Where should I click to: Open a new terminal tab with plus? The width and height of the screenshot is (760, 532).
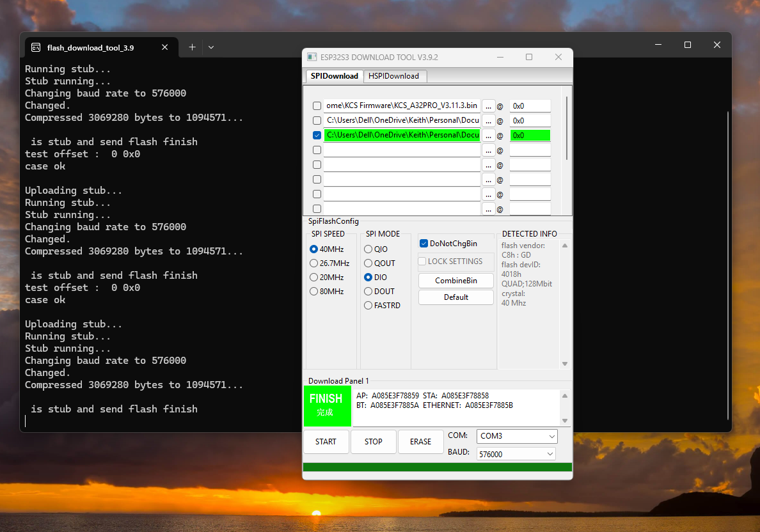(192, 47)
